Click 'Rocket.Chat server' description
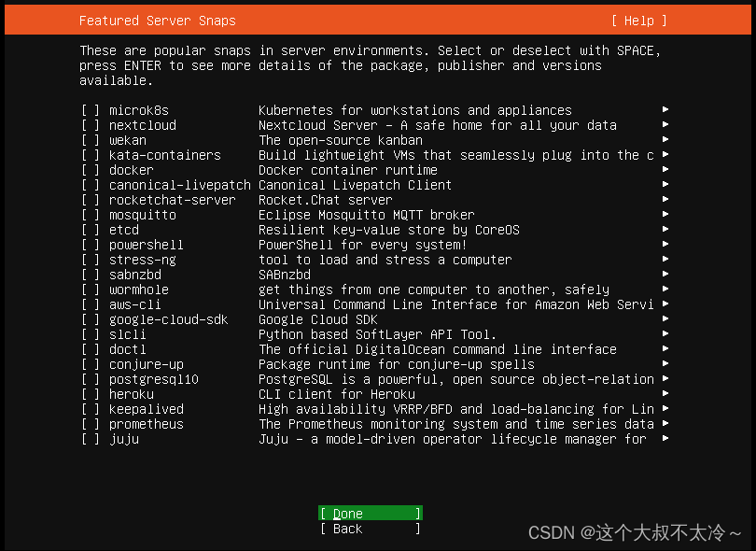Screen dimensions: 756x551 (x=326, y=200)
